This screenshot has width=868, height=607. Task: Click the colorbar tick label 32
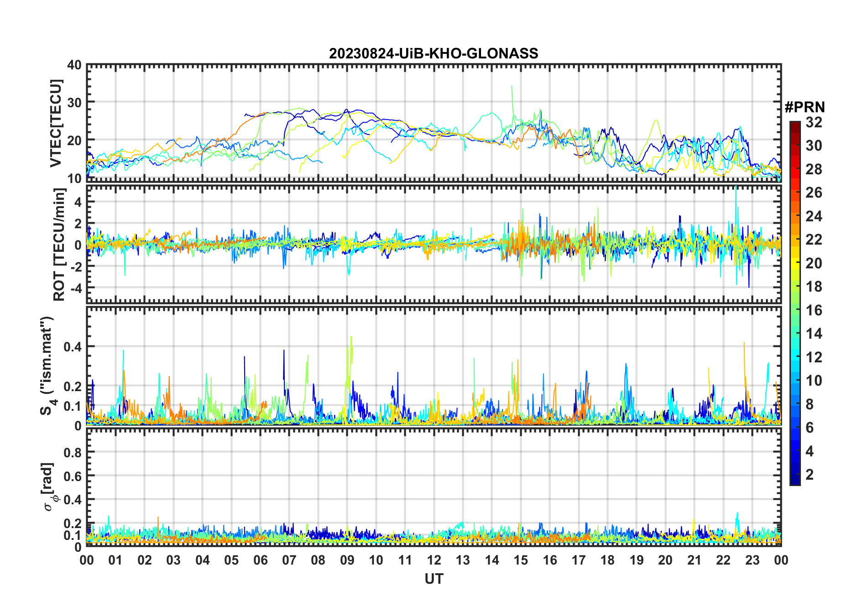814,122
